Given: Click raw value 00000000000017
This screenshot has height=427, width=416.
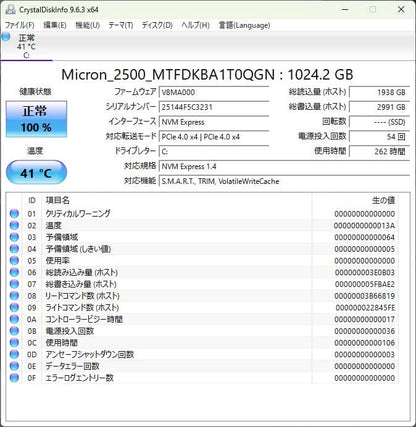Looking at the screenshot, I should (364, 319).
